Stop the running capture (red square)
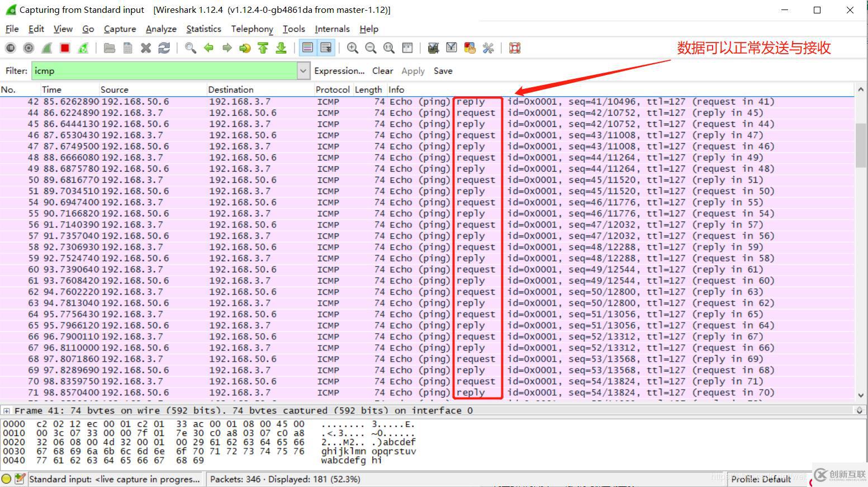This screenshot has width=868, height=487. (x=65, y=48)
